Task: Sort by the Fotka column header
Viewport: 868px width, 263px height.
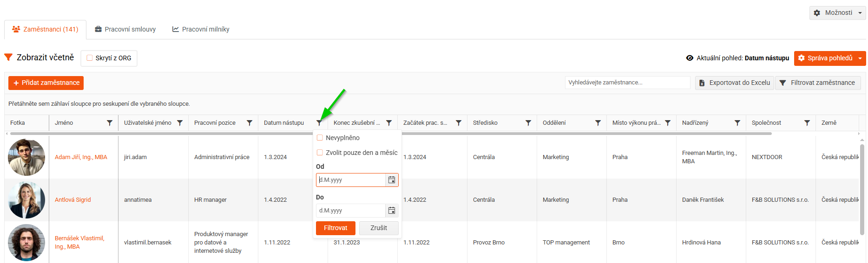Action: [x=18, y=123]
